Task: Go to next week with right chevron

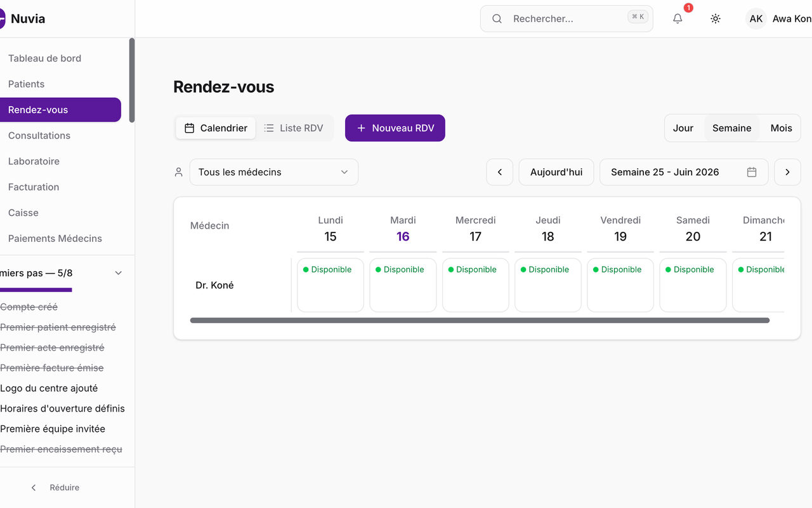Action: click(x=787, y=172)
